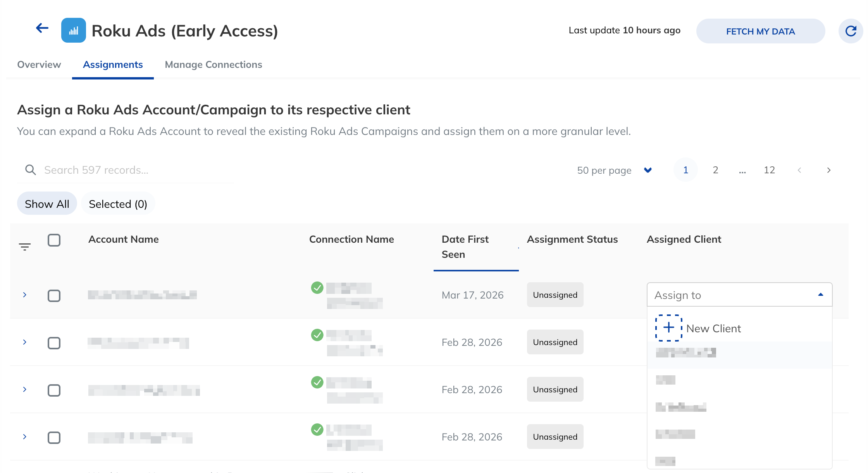Open the table filter icon
Image resolution: width=868 pixels, height=473 pixels.
pos(25,247)
